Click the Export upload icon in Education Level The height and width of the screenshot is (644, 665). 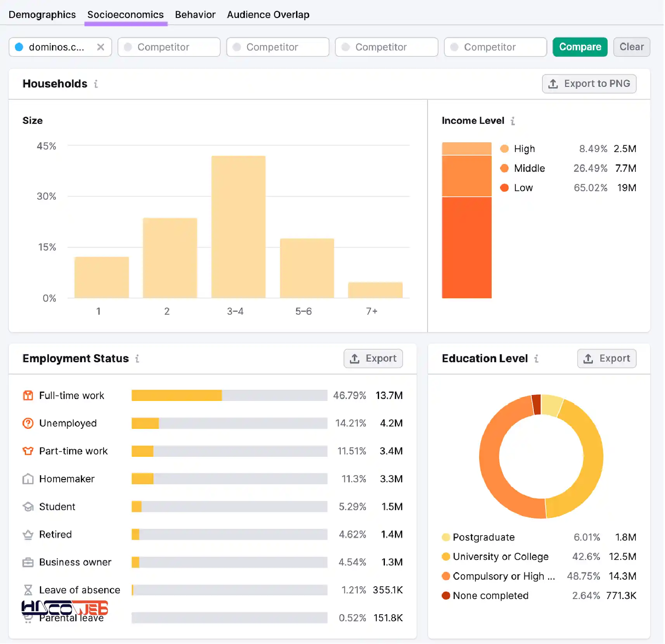tap(588, 359)
